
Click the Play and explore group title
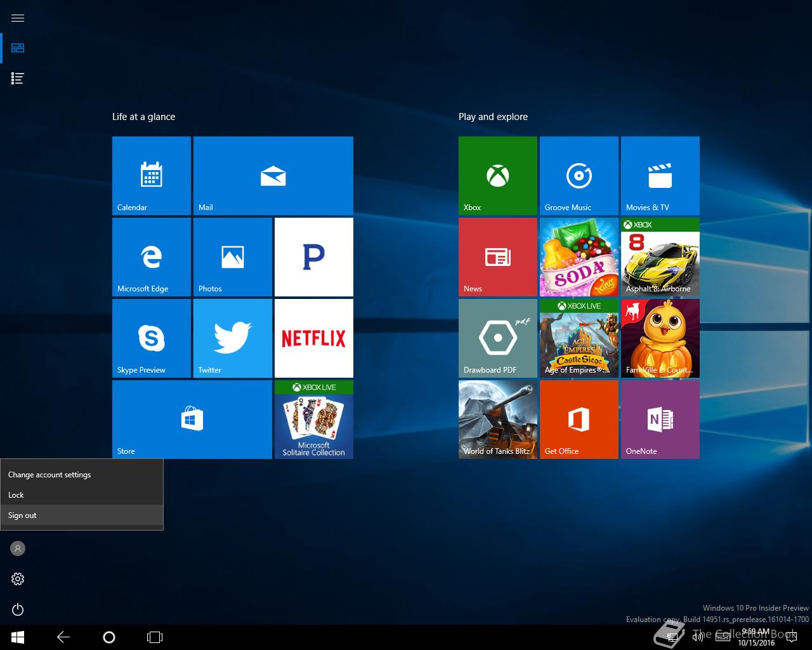(x=493, y=117)
